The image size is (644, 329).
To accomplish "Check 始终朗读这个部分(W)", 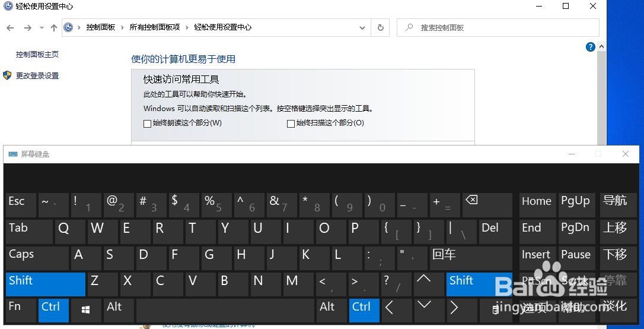I will pyautogui.click(x=147, y=124).
